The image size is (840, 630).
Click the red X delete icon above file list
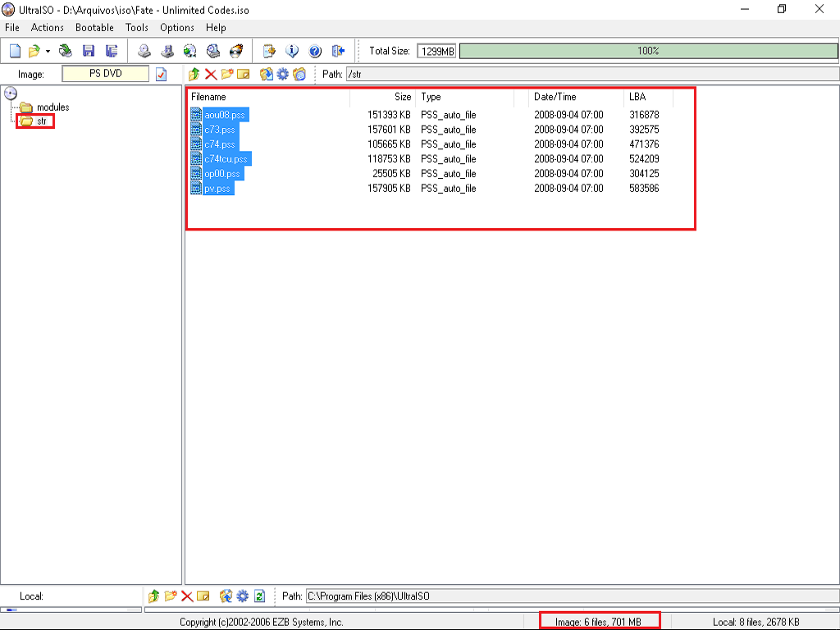tap(211, 75)
